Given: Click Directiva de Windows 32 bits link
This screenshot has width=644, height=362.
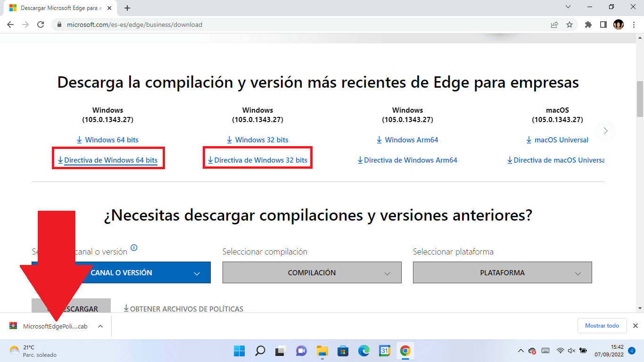Looking at the screenshot, I should pos(257,160).
